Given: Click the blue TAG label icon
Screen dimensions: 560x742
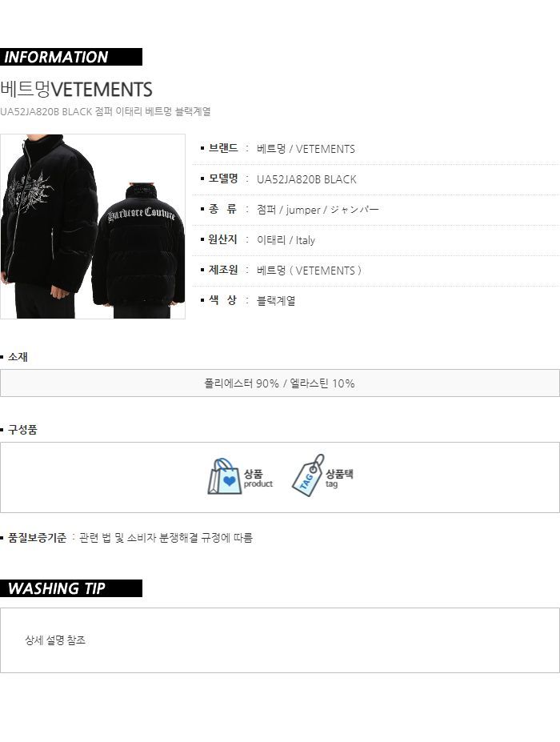Looking at the screenshot, I should [x=308, y=475].
